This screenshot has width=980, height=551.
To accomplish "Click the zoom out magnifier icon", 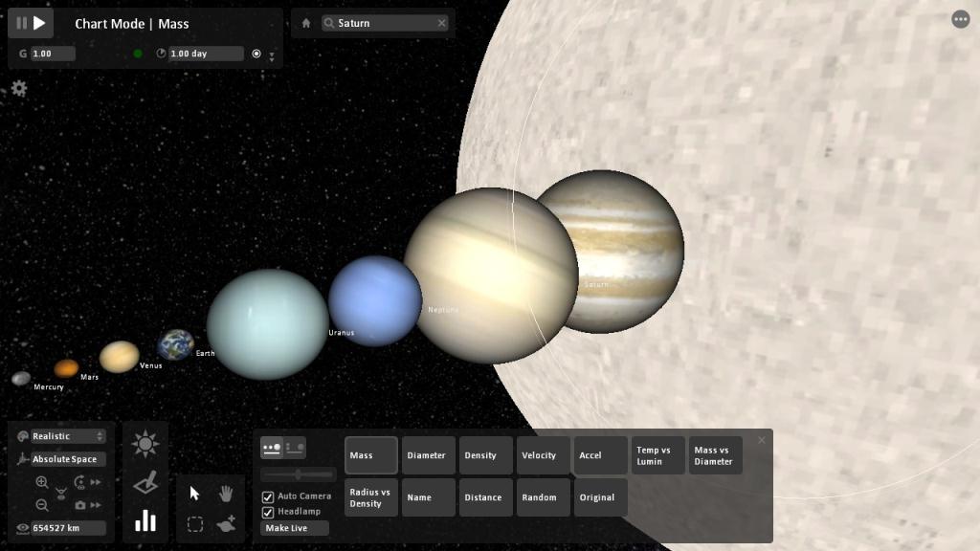I will pyautogui.click(x=42, y=505).
